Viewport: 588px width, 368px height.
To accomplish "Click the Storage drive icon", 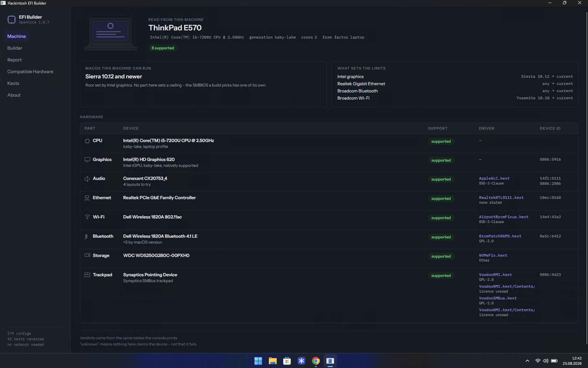I will [87, 255].
